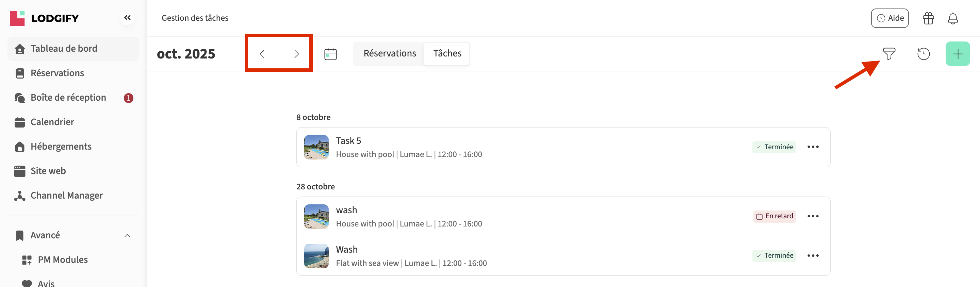
Task: Click the Aide help button
Action: [x=889, y=18]
